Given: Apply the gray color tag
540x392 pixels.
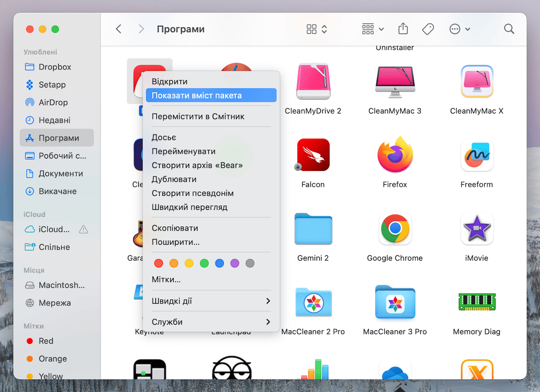Looking at the screenshot, I should coord(250,263).
